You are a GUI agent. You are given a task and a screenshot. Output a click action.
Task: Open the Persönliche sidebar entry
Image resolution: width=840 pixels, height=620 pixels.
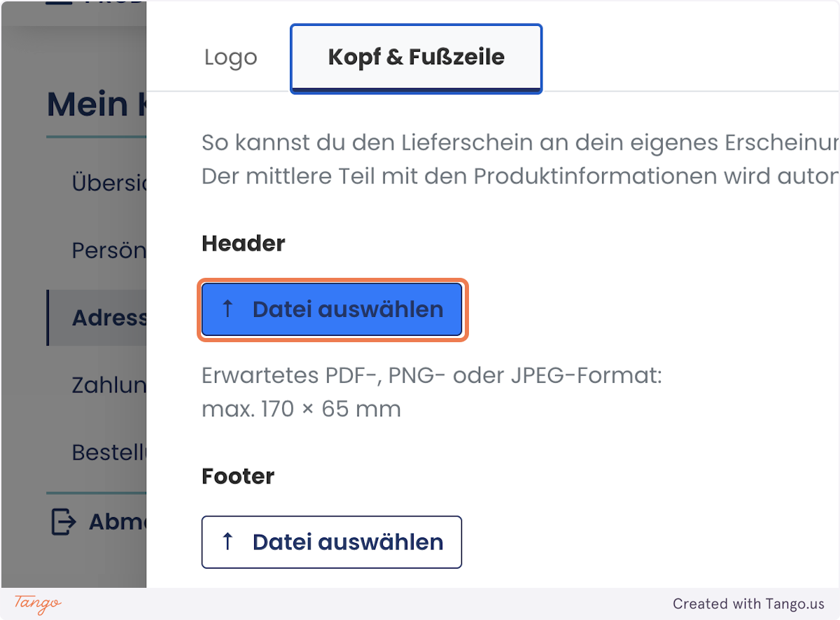pyautogui.click(x=109, y=251)
